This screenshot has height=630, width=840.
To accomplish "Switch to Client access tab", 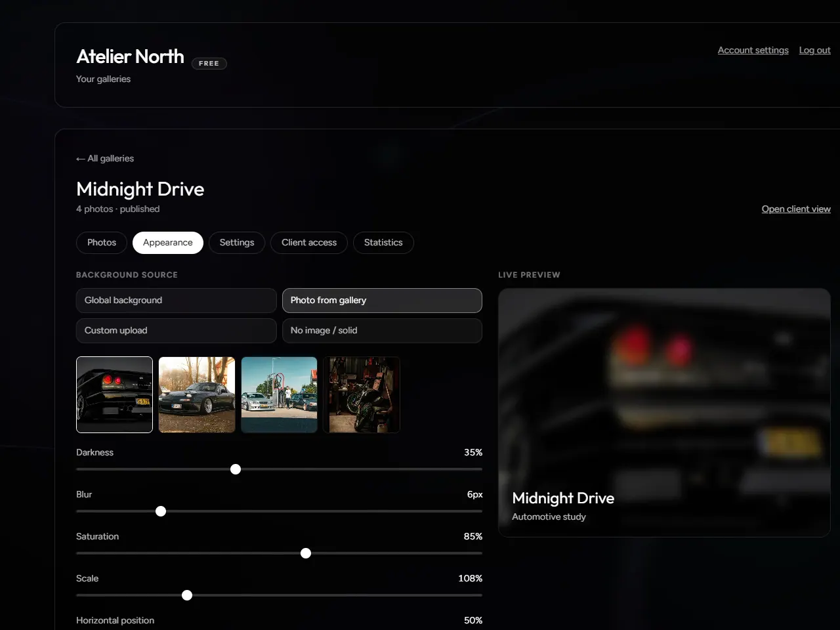I will click(x=309, y=242).
